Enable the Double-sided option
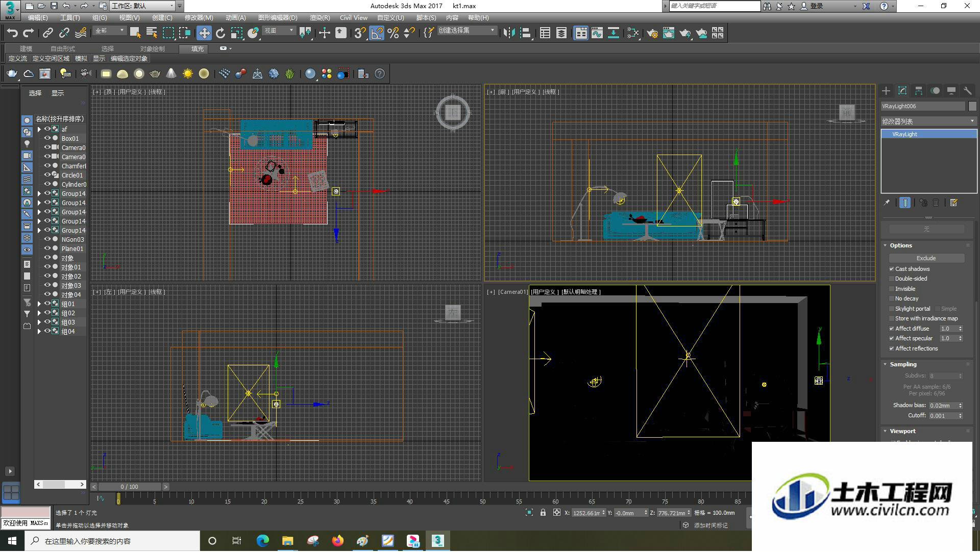This screenshot has height=552, width=980. [892, 279]
